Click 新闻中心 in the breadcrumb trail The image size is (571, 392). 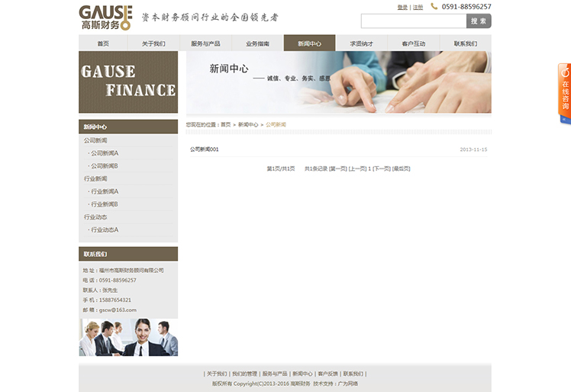click(248, 124)
